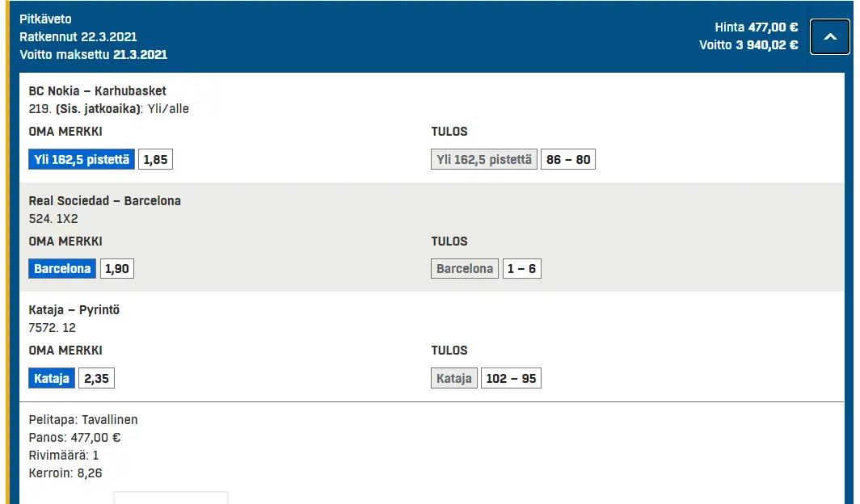
Task: Click the Kerroin: 8,26 line
Action: coord(65,472)
